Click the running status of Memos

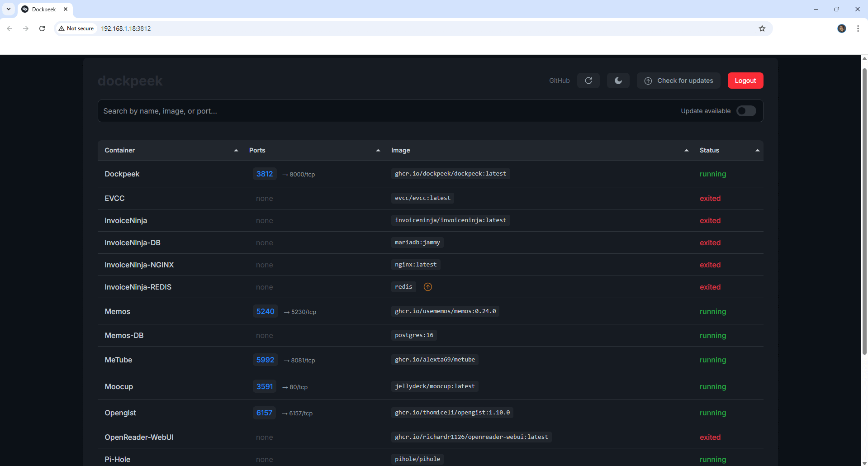pyautogui.click(x=713, y=311)
